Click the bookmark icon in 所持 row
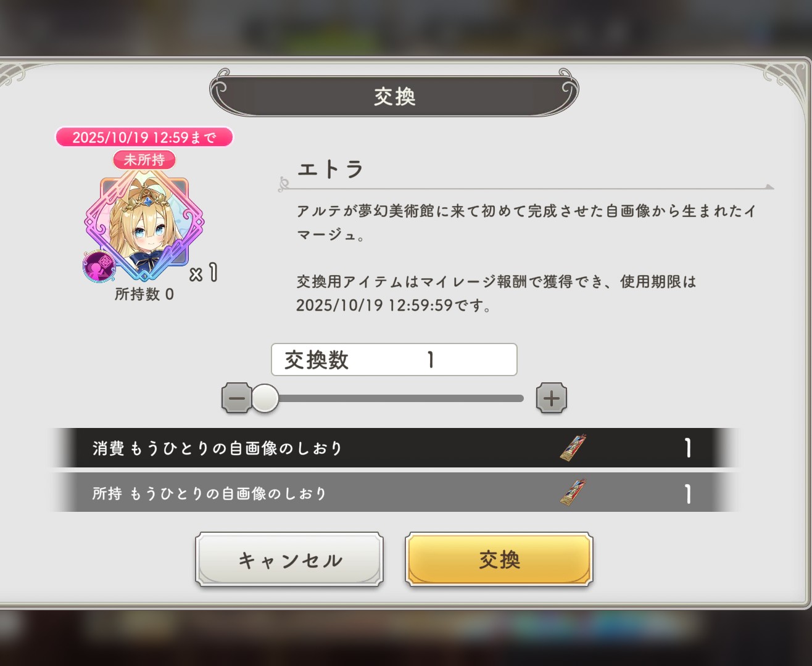812x666 pixels. click(573, 493)
